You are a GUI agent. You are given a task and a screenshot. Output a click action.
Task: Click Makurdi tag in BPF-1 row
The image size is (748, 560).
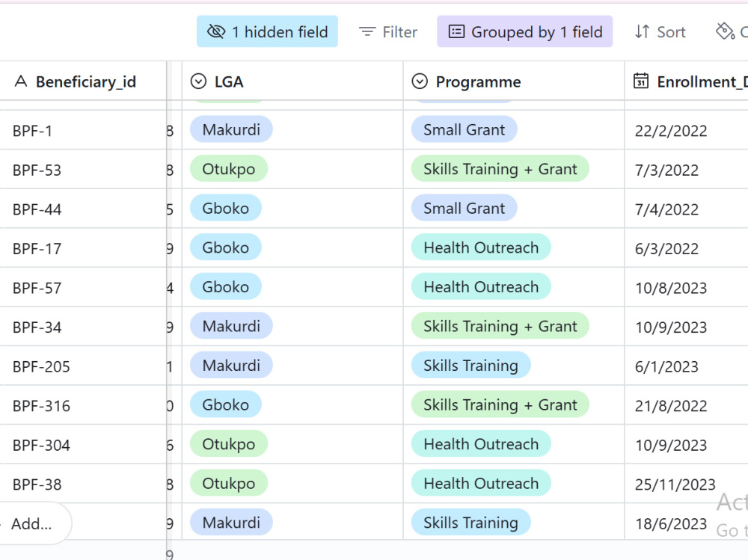coord(231,129)
